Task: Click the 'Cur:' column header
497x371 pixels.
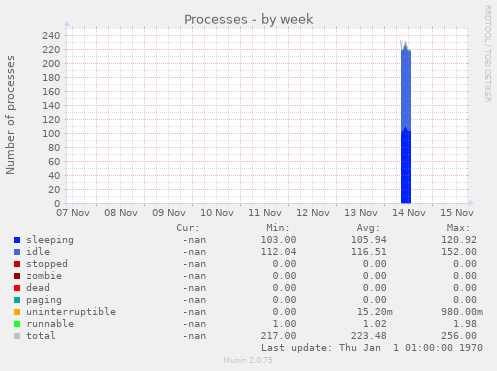Action: (188, 228)
